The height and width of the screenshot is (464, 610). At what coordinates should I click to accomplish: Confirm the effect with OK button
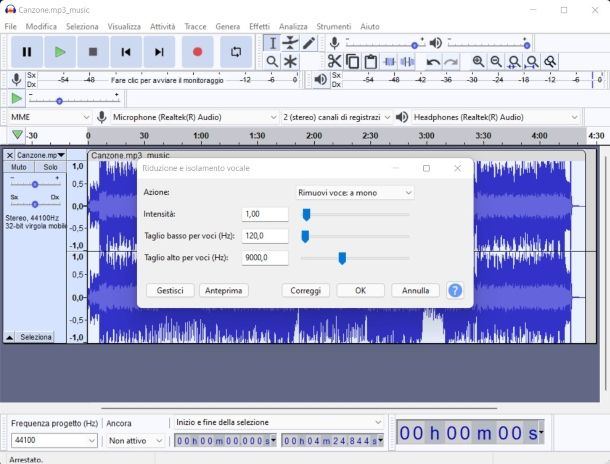pos(361,291)
